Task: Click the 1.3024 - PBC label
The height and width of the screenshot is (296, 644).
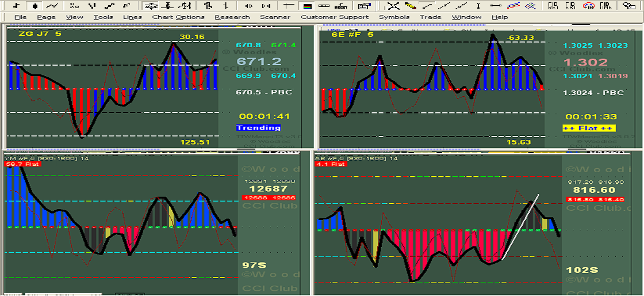Action: (593, 93)
